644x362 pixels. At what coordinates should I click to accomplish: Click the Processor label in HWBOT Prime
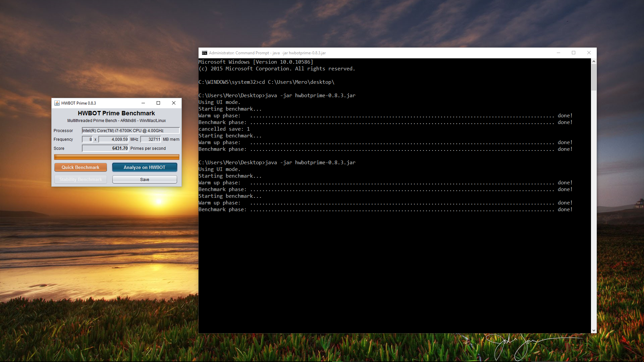[63, 131]
